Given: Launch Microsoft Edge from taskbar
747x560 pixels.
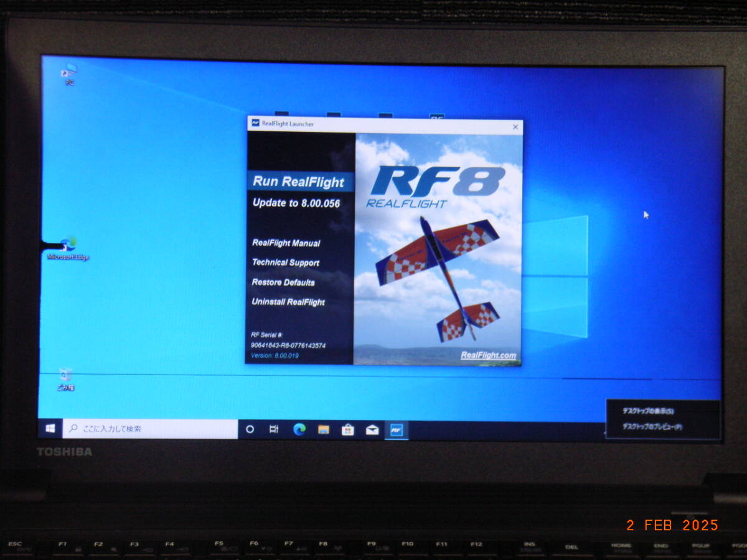Looking at the screenshot, I should click(299, 429).
